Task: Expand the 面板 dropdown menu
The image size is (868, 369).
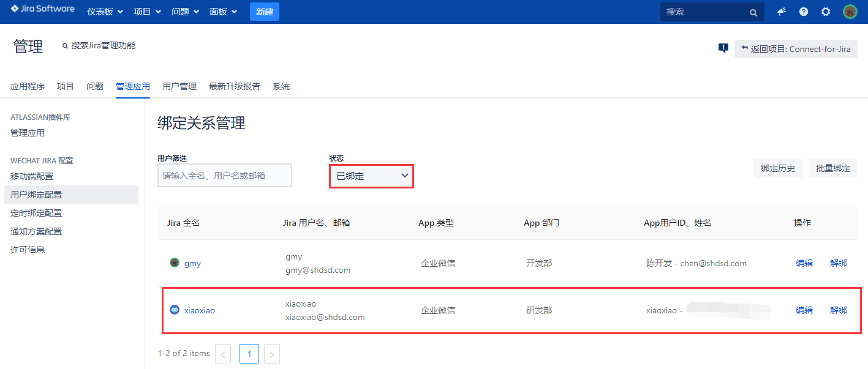Action: 223,12
